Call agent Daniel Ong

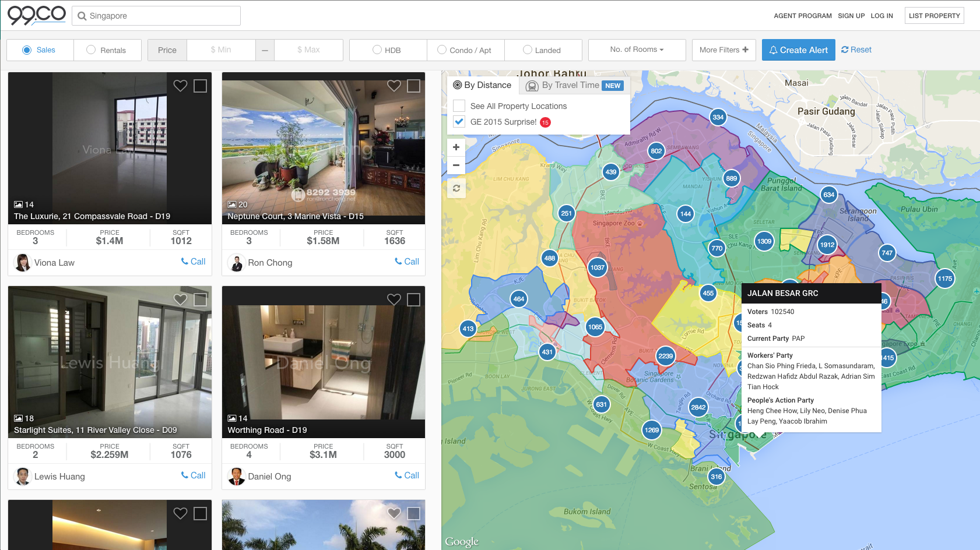pos(407,475)
